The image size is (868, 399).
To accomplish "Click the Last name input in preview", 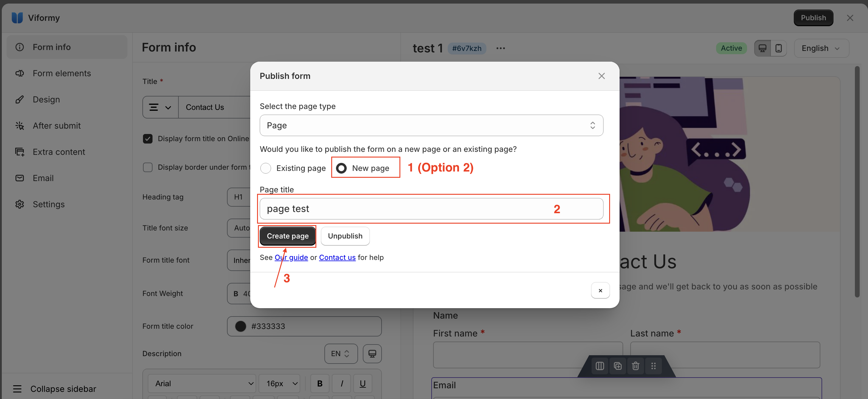I will click(725, 355).
